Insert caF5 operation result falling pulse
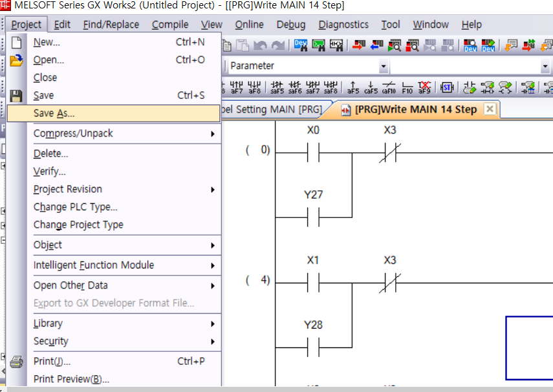 (x=371, y=87)
